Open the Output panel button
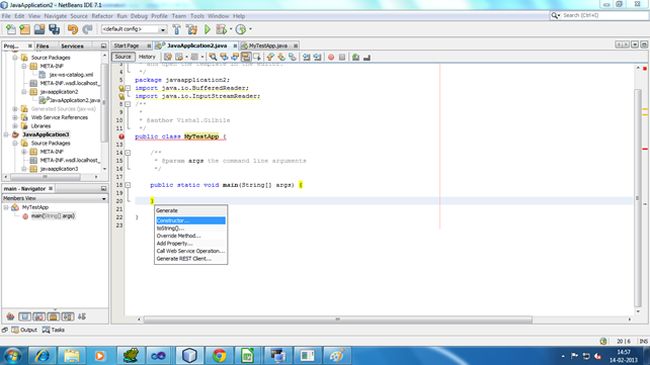This screenshot has height=365, width=650. (24, 330)
